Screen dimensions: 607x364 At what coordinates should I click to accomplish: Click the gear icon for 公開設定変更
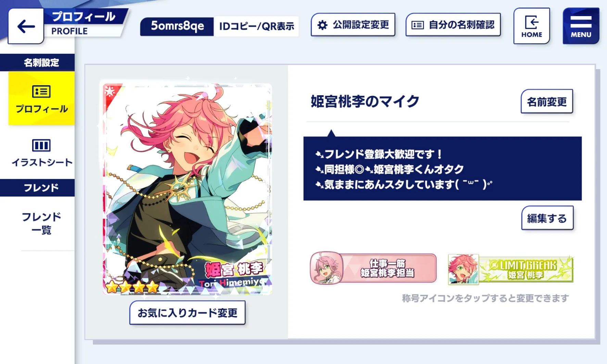coord(322,25)
